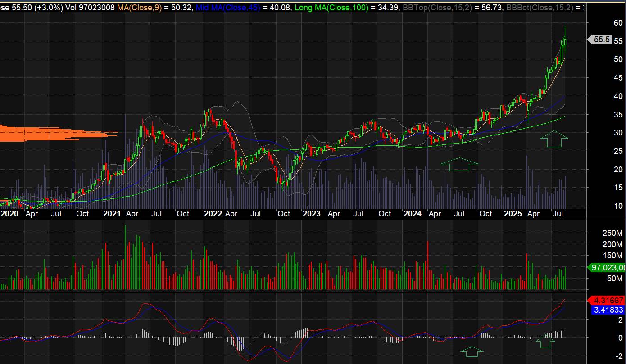
Task: Click the left green arrow in the MACD pane
Action: (x=472, y=351)
